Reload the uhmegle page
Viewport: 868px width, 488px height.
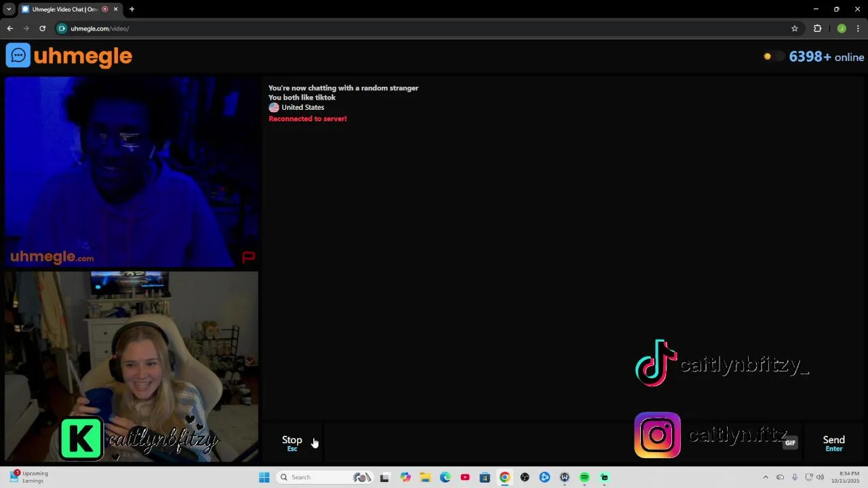42,28
